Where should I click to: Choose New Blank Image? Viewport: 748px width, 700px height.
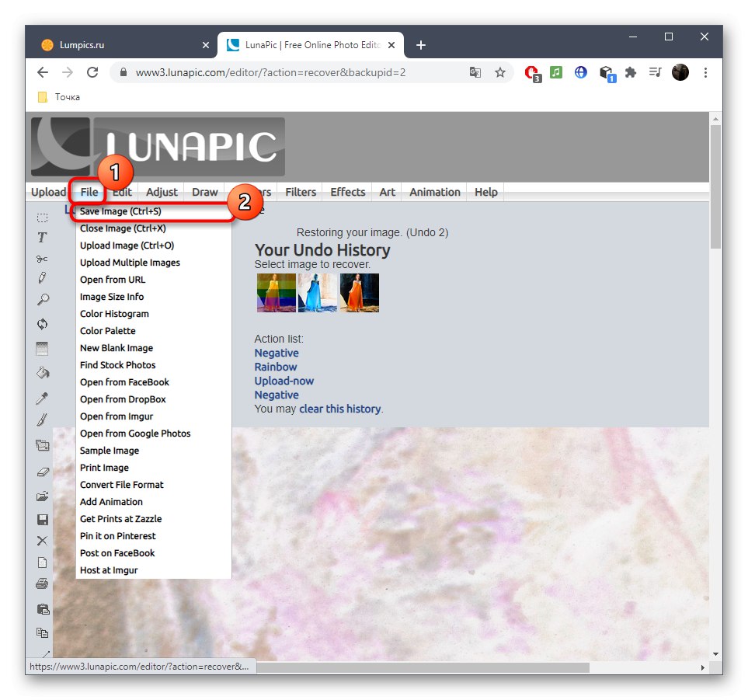(x=153, y=348)
